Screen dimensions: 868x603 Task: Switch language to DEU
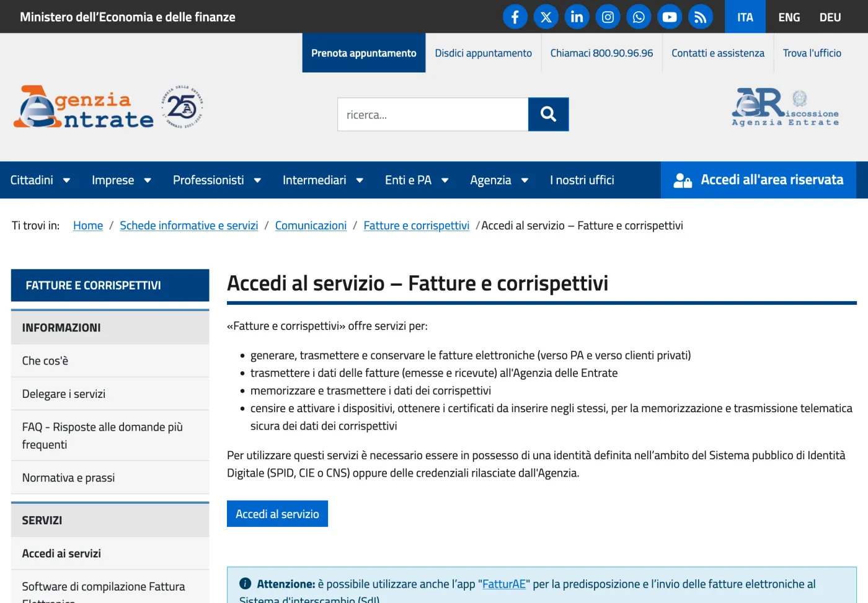click(x=830, y=17)
